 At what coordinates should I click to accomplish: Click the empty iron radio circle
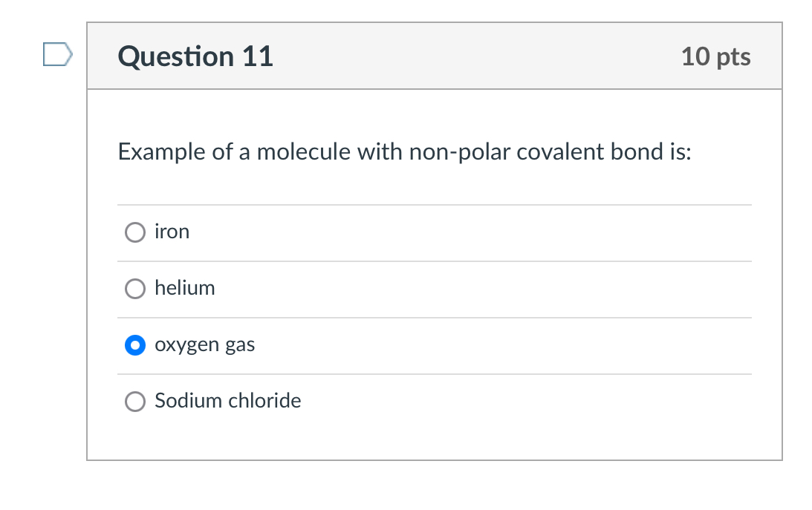pos(135,232)
